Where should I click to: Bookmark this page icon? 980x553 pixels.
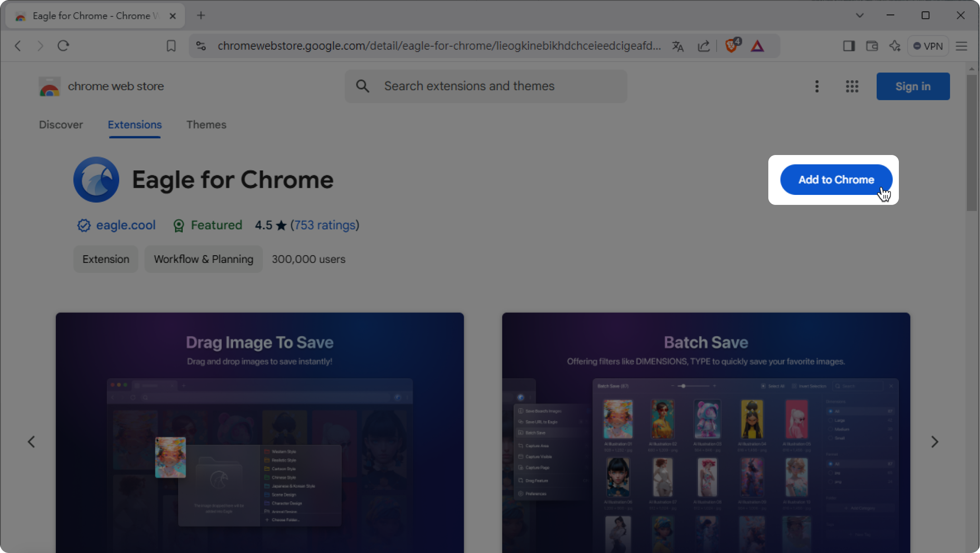171,46
